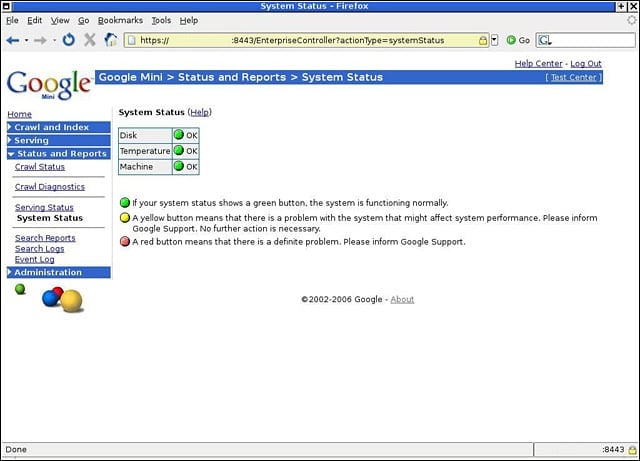Click into the URL address field
The image size is (640, 461).
(x=306, y=40)
